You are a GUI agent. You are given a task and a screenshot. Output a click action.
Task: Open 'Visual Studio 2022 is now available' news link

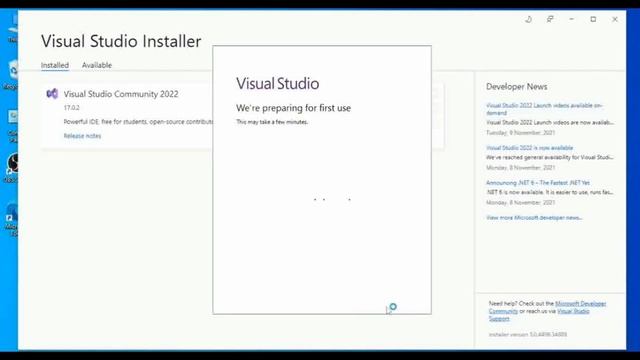(529, 148)
